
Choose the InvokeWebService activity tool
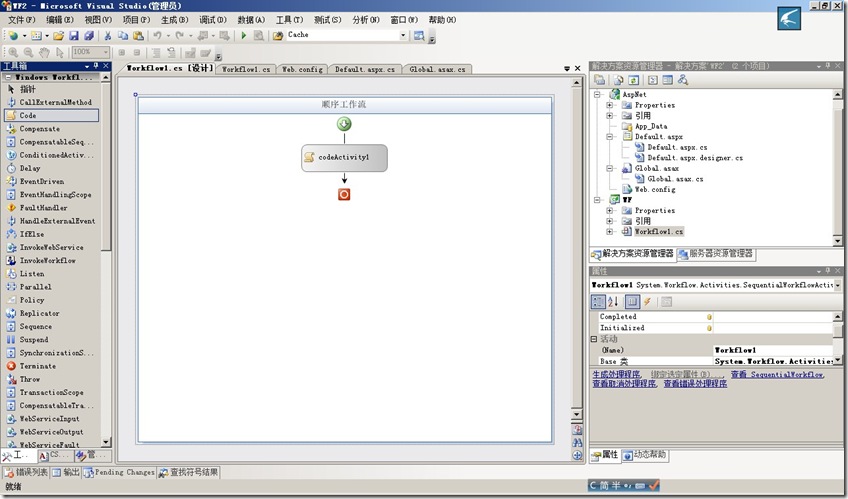[x=51, y=247]
